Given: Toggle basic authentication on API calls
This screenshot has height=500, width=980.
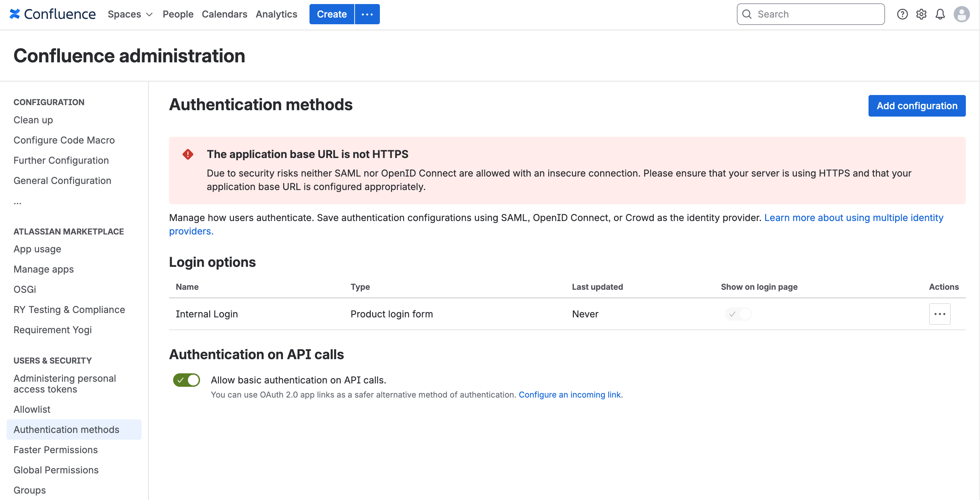Looking at the screenshot, I should (187, 380).
